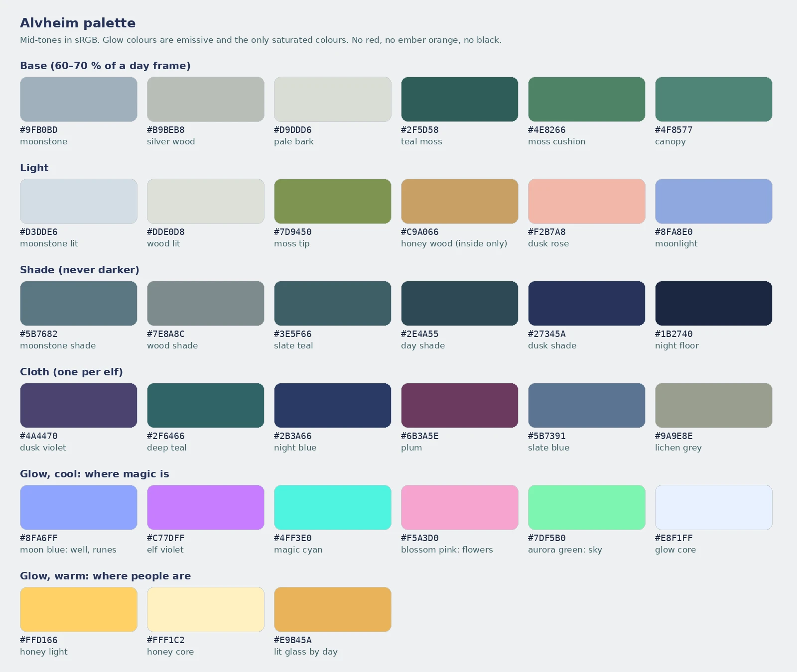
Task: Click the moonstone #9FB0BD swatch
Action: (x=79, y=99)
